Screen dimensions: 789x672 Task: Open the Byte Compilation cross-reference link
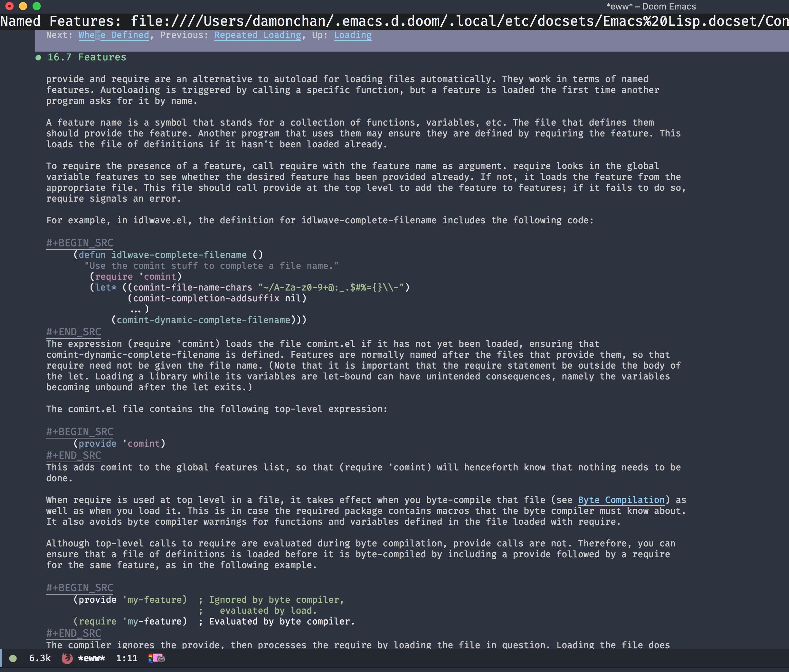tap(621, 500)
